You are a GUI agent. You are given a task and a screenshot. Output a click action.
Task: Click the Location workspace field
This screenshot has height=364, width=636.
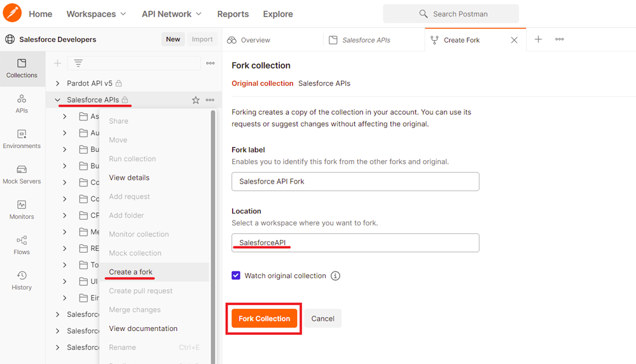[356, 243]
